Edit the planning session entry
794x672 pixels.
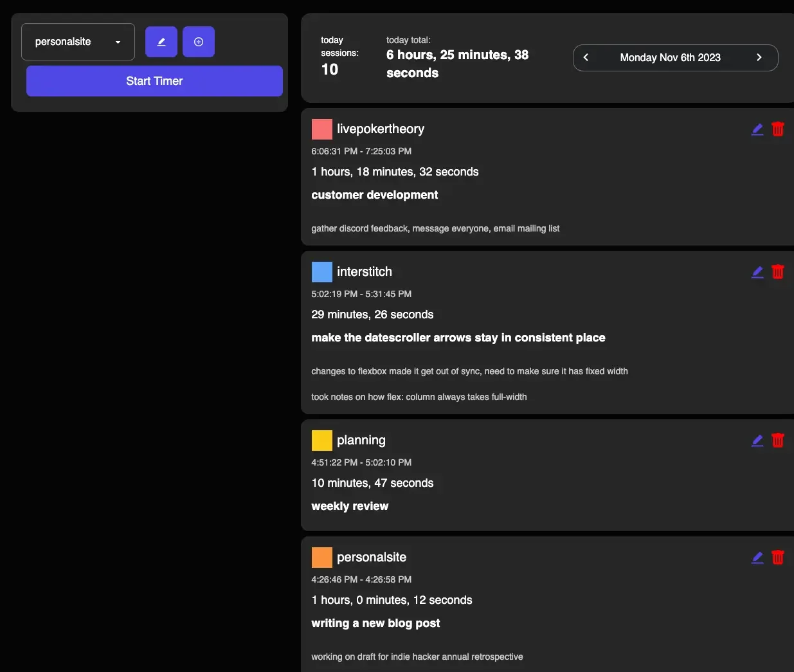757,440
